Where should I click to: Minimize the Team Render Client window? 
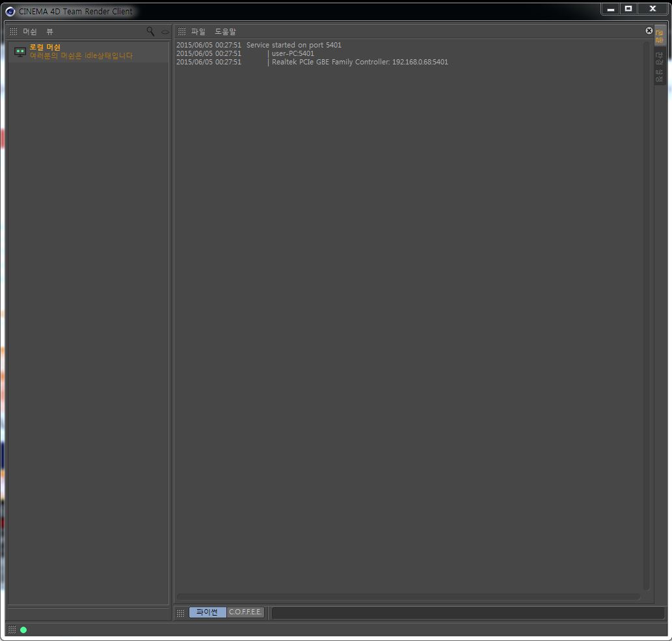[611, 8]
